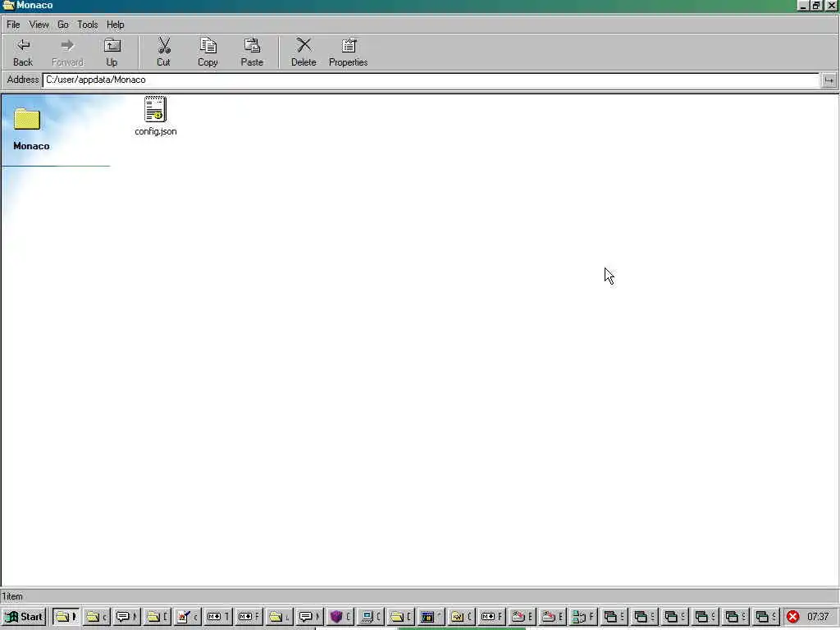Minimize the Monaco window
The width and height of the screenshot is (840, 630).
802,6
